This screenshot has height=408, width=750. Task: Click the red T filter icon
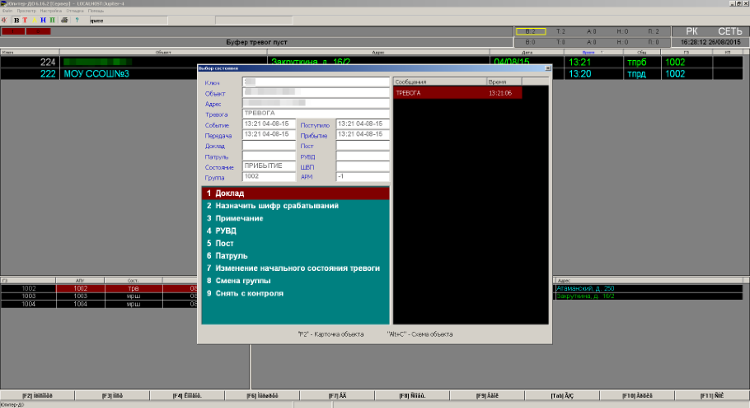point(25,20)
